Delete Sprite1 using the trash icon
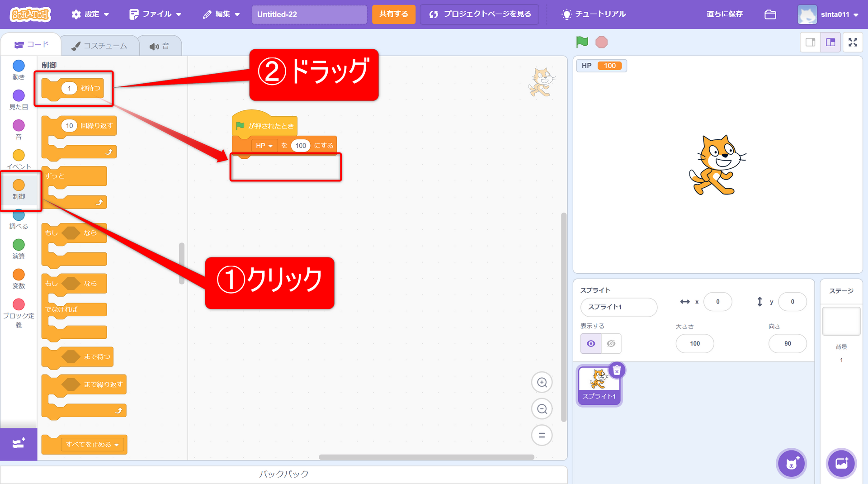The height and width of the screenshot is (484, 868). 617,371
